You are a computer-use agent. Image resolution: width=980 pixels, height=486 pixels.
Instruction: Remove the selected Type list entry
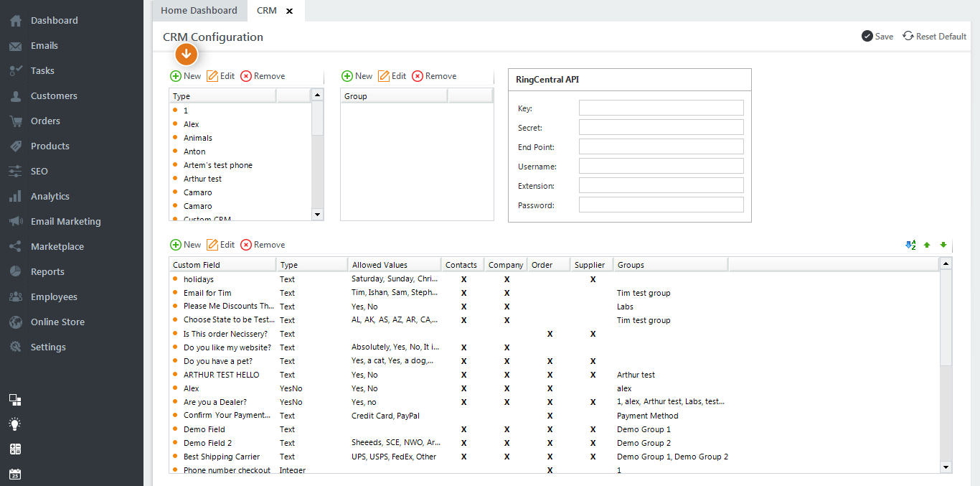[263, 76]
